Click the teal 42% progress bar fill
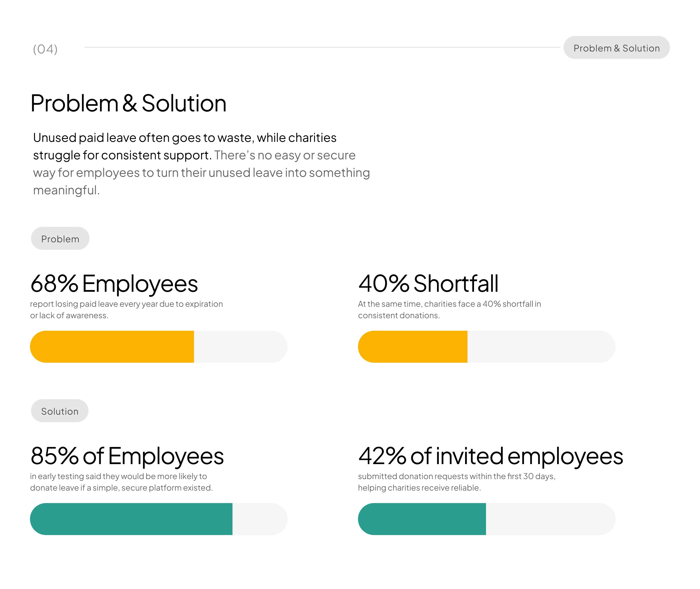Image resolution: width=700 pixels, height=589 pixels. (422, 519)
